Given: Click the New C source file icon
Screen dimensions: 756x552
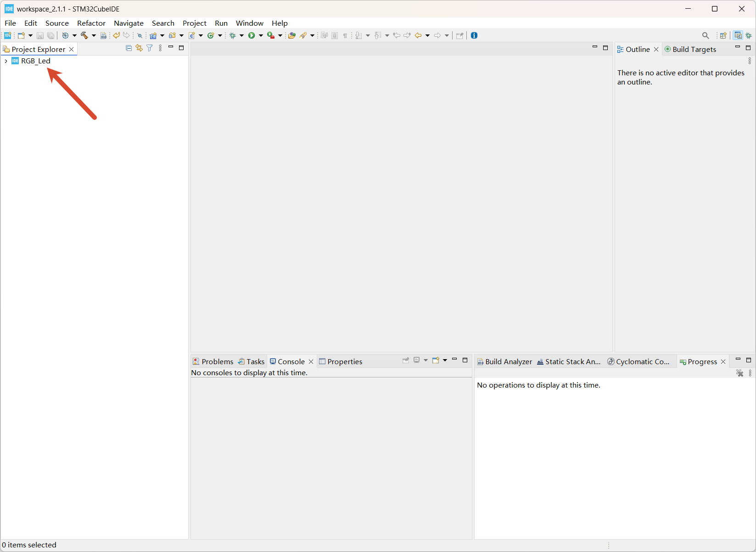Looking at the screenshot, I should pos(192,35).
